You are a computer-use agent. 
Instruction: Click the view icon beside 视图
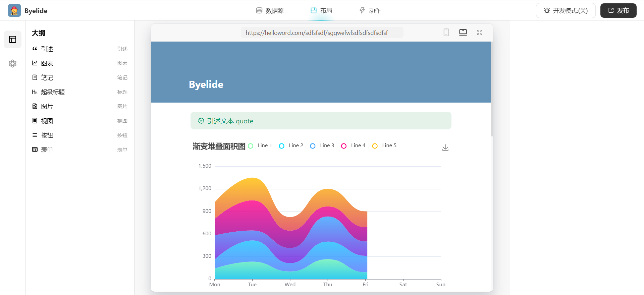pos(35,121)
